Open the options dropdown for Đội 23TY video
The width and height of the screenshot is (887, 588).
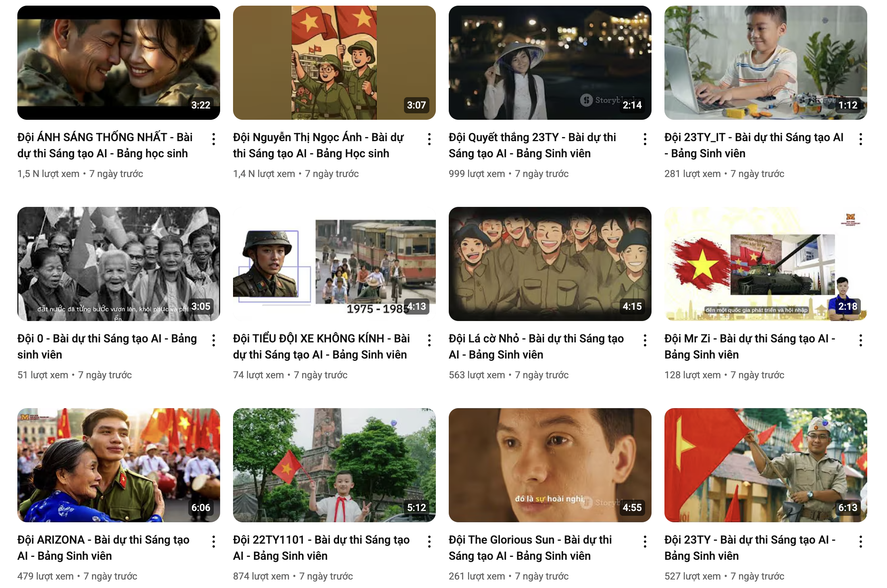(861, 542)
